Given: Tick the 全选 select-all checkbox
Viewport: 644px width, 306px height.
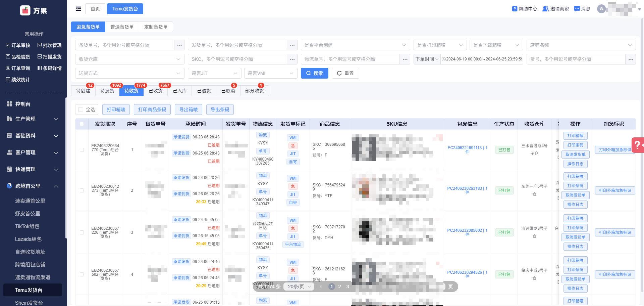Looking at the screenshot, I should click(81, 110).
